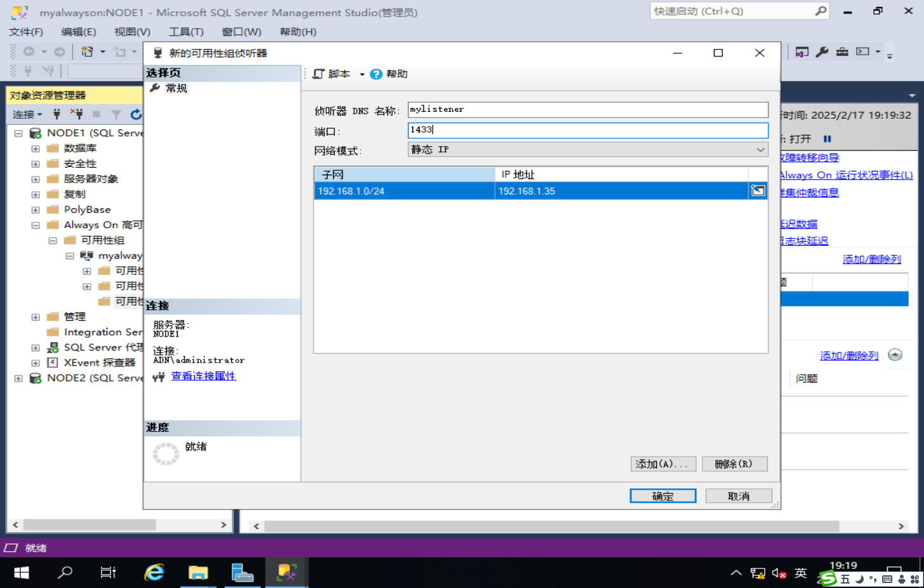Open the 脚本 script generation icon
This screenshot has height=588, width=924.
click(319, 74)
